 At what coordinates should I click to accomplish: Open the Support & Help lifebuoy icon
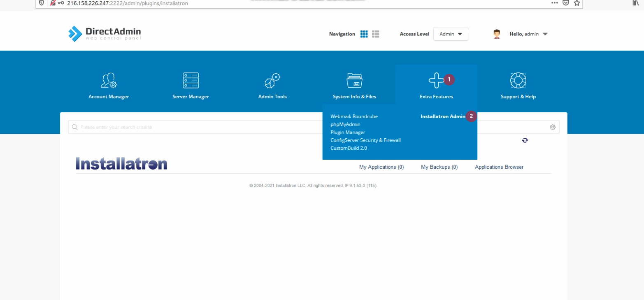pyautogui.click(x=518, y=80)
